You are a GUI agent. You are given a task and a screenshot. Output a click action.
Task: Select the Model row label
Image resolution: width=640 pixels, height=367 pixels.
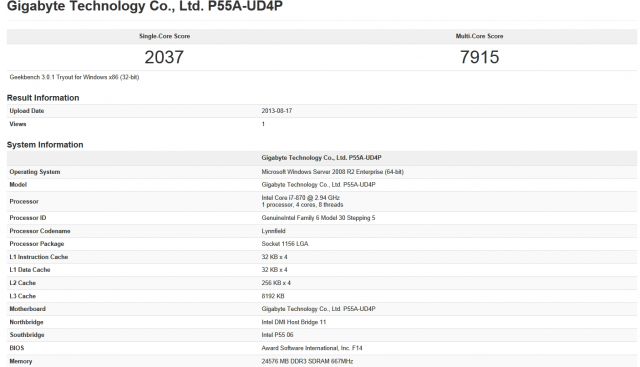(x=18, y=185)
